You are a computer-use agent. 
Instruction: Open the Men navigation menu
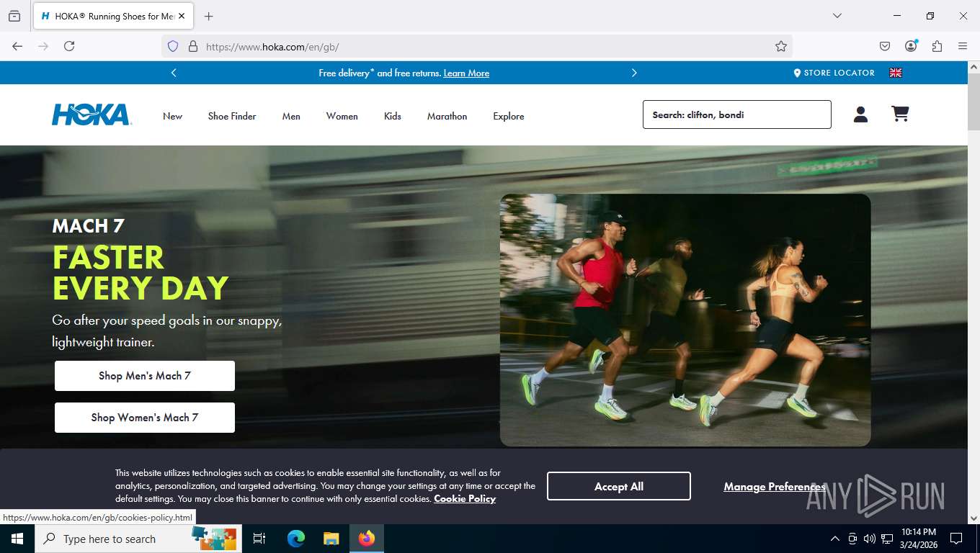pyautogui.click(x=291, y=116)
